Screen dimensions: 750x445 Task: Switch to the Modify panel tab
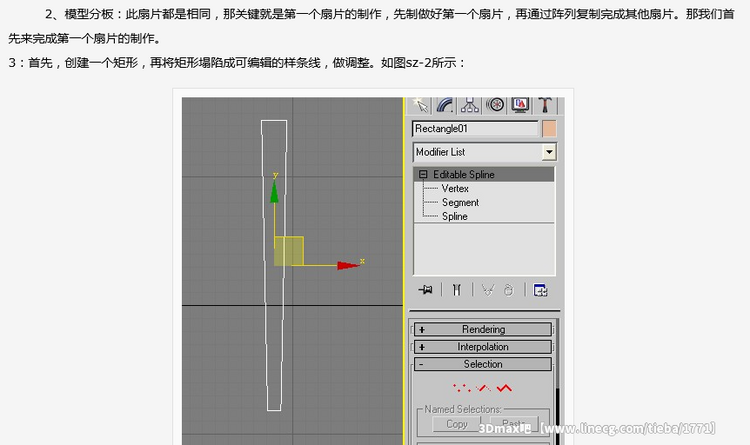point(446,104)
